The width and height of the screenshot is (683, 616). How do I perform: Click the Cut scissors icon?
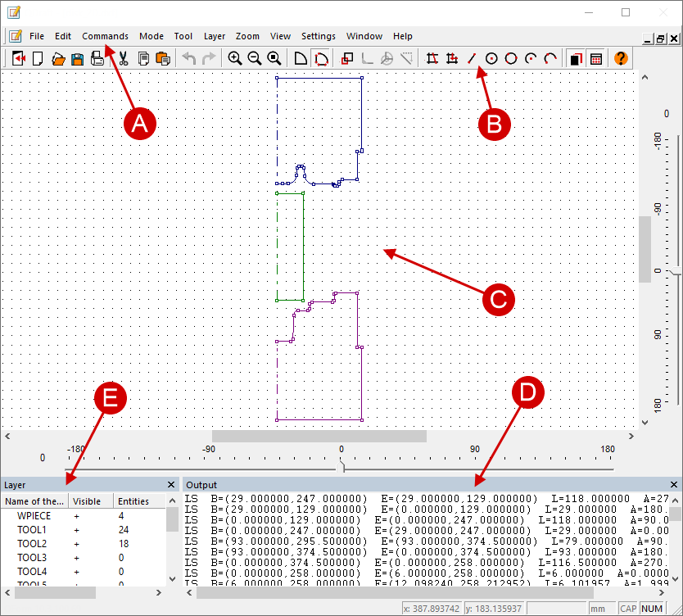point(124,59)
